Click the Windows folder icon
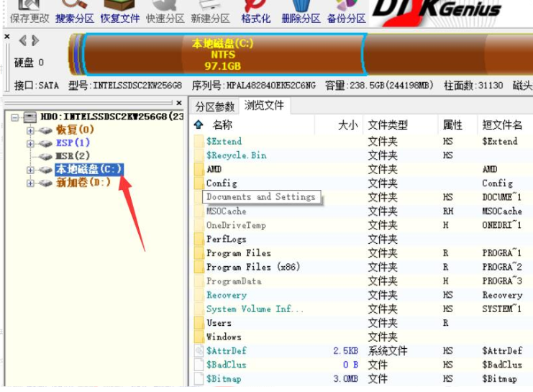This screenshot has height=392, width=533. pos(199,337)
